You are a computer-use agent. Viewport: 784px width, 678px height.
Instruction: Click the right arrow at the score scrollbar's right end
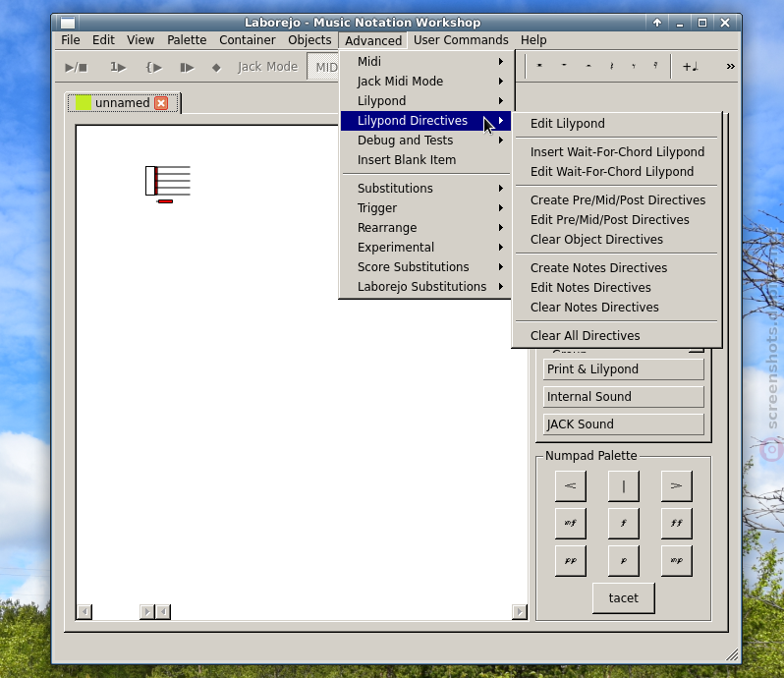coord(520,611)
